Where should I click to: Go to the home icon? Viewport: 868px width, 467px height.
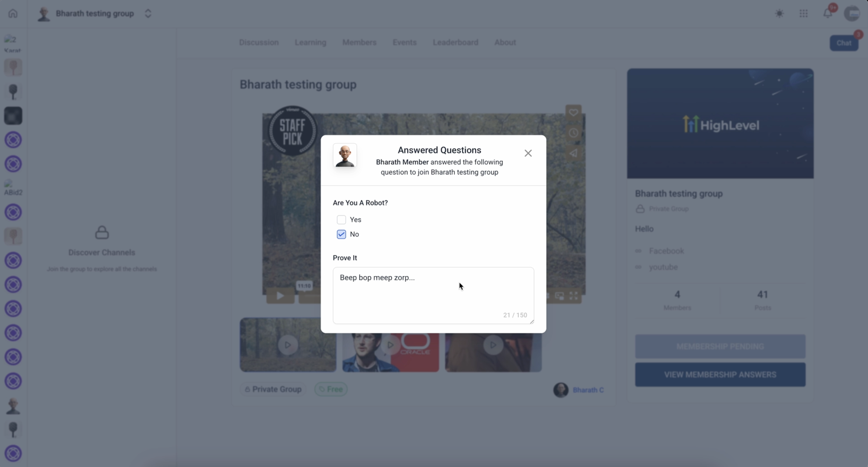click(x=13, y=14)
